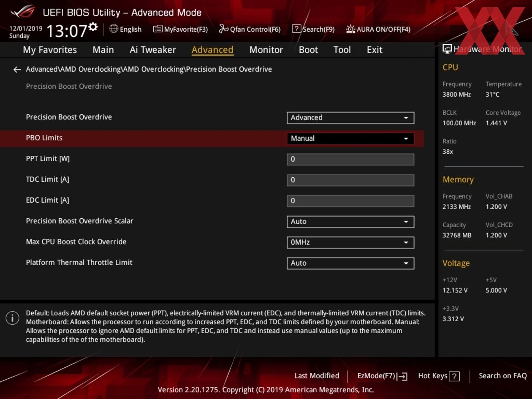Select the PBO Limits row label

44,138
